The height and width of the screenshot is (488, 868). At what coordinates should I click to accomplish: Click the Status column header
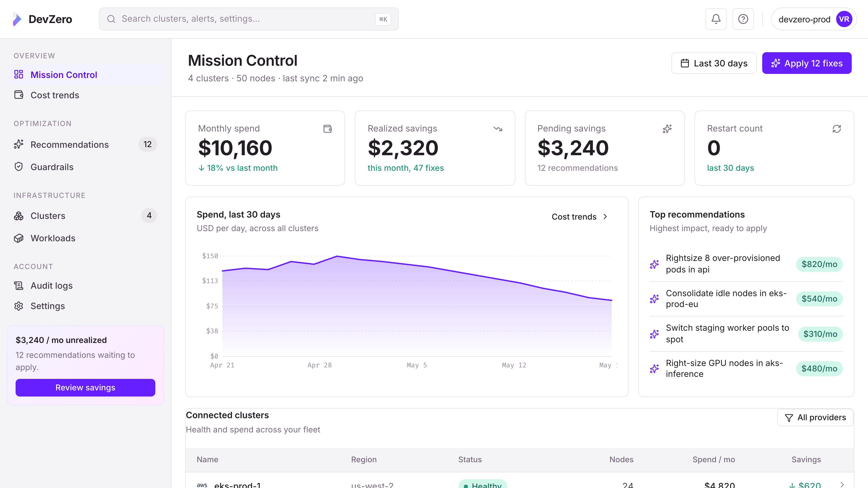pos(470,459)
